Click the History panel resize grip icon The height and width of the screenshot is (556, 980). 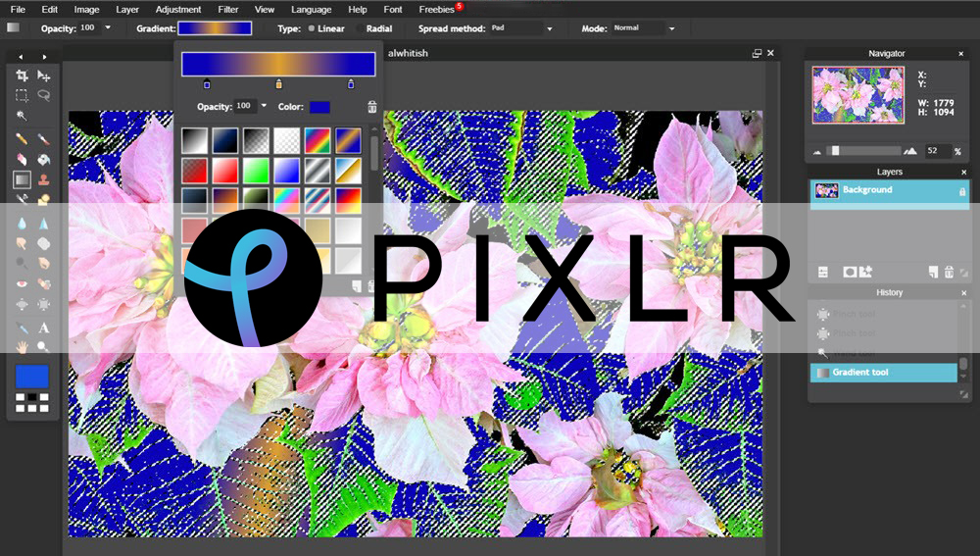point(963,394)
